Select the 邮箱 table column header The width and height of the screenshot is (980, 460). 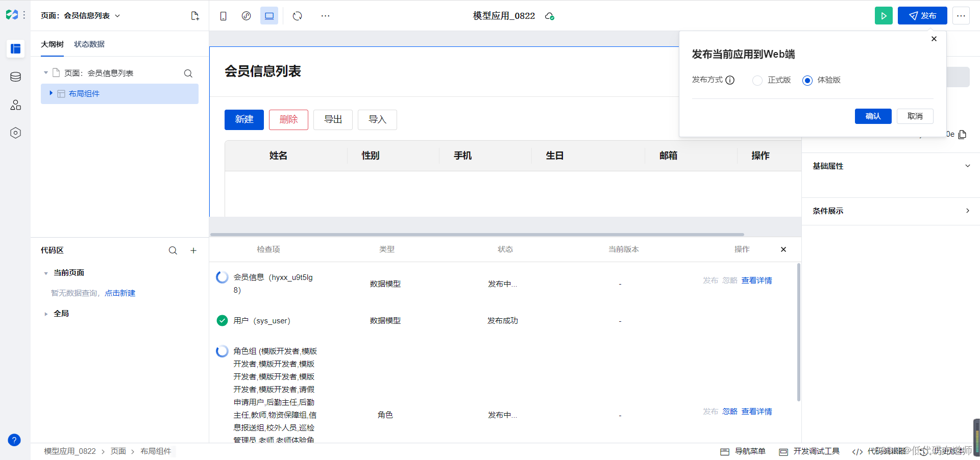click(x=668, y=156)
